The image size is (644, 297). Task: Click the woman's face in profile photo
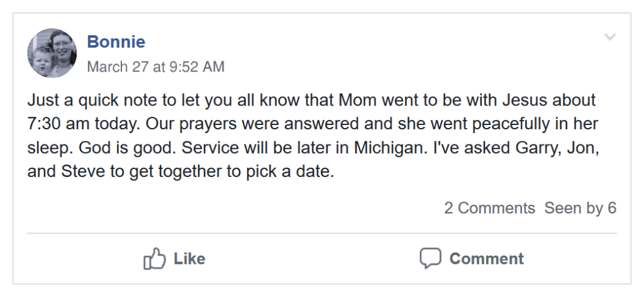(62, 47)
